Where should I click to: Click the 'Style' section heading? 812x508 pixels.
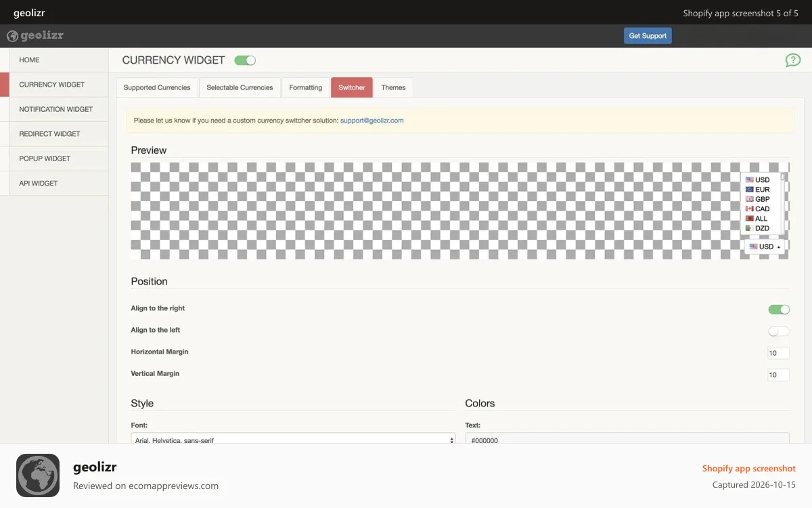coord(142,403)
